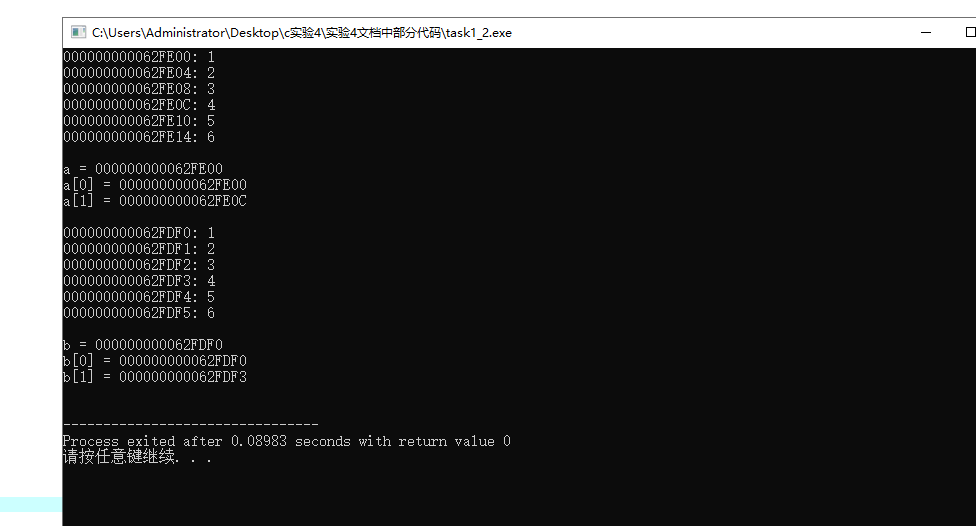Click the line 'a = 000000000062FE00'
The height and width of the screenshot is (526, 976).
[x=143, y=169]
